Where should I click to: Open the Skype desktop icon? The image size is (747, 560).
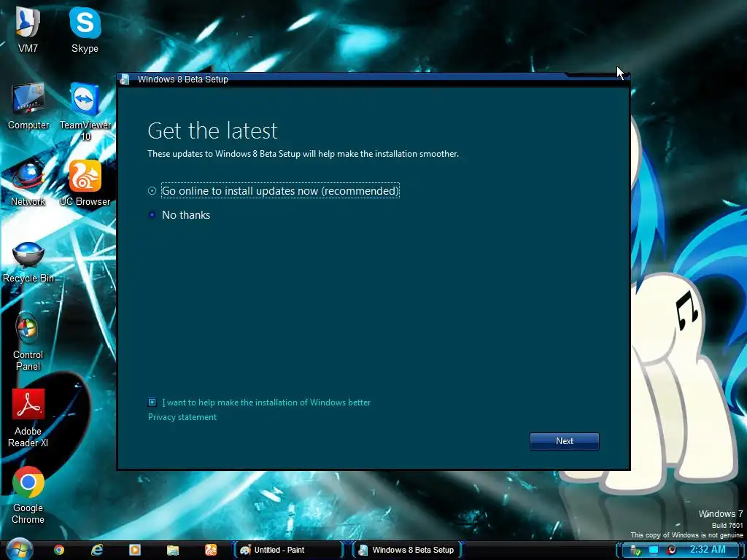coord(85,30)
